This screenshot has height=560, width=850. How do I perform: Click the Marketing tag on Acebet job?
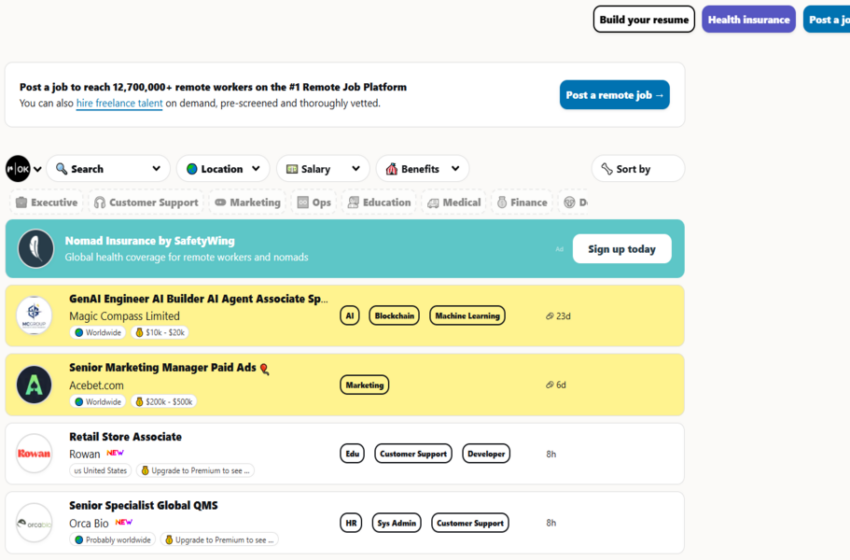364,385
